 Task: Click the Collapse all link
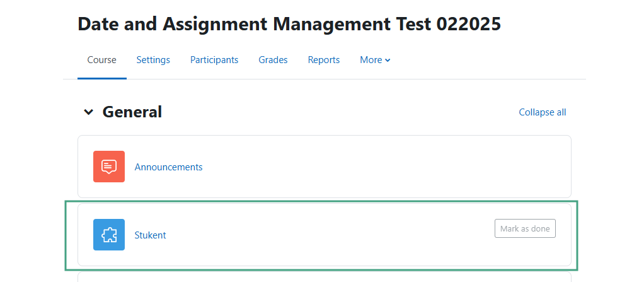pyautogui.click(x=542, y=112)
